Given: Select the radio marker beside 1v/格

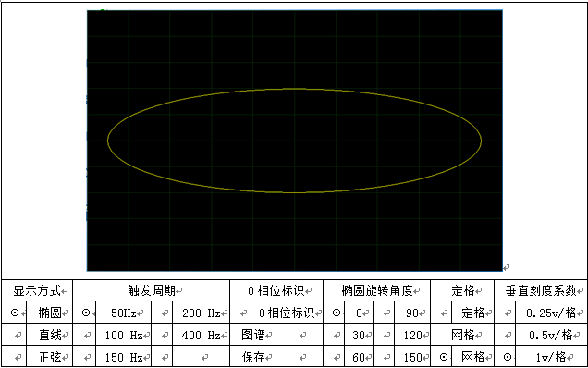Looking at the screenshot, I should pyautogui.click(x=508, y=357).
